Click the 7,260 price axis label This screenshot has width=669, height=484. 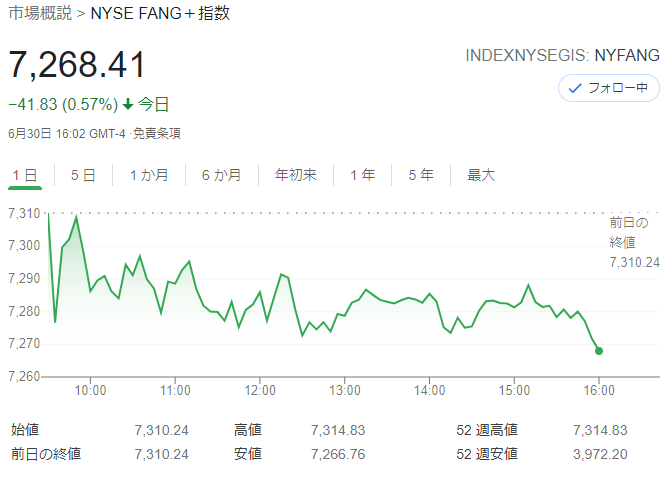tap(24, 376)
